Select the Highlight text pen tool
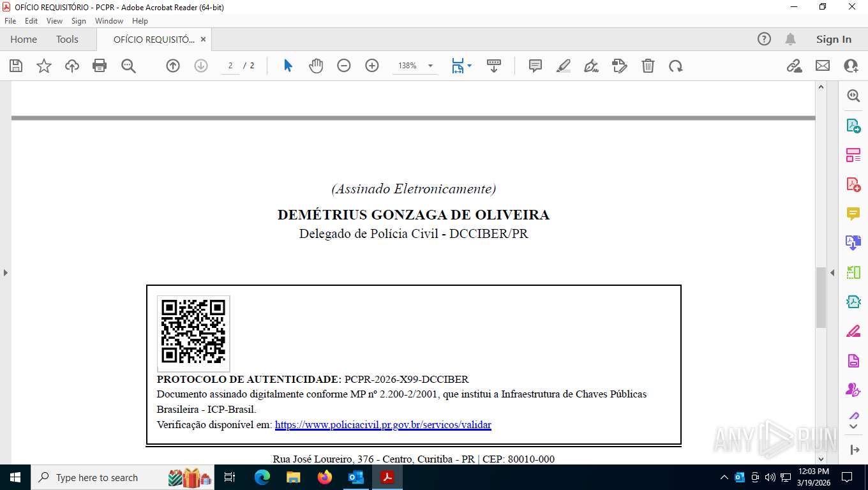This screenshot has height=490, width=868. click(x=564, y=66)
